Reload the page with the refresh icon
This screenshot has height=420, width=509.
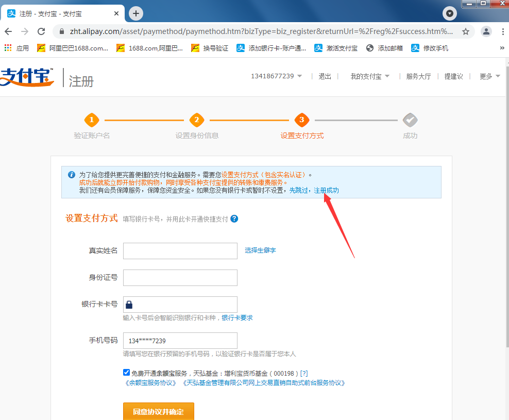41,31
